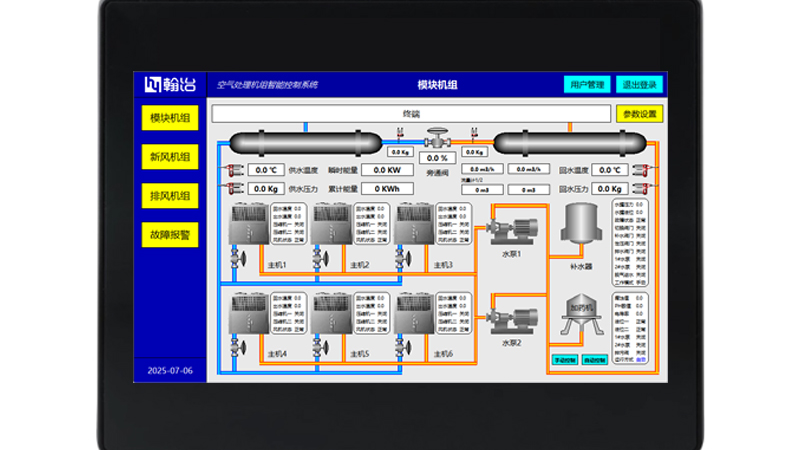Image resolution: width=800 pixels, height=450 pixels.
Task: Click the bypass valve opening percentage field
Action: point(437,158)
